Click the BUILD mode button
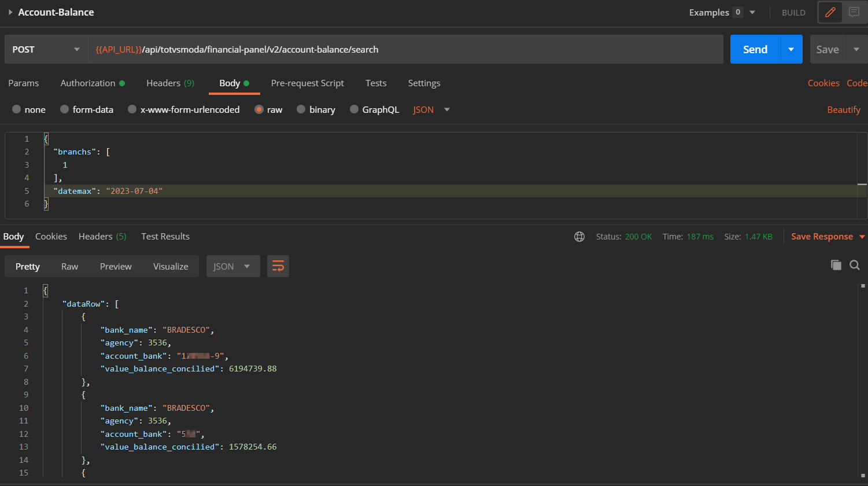This screenshot has height=486, width=868. [x=793, y=12]
